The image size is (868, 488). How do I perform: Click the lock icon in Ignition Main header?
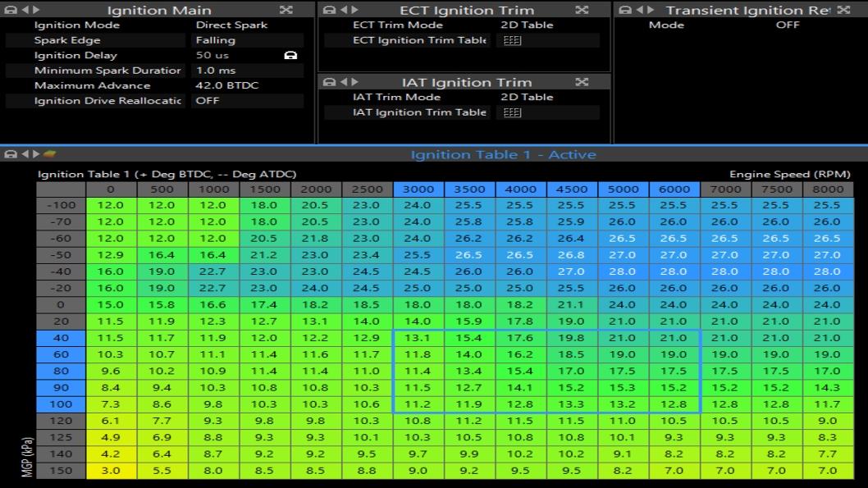coord(11,10)
